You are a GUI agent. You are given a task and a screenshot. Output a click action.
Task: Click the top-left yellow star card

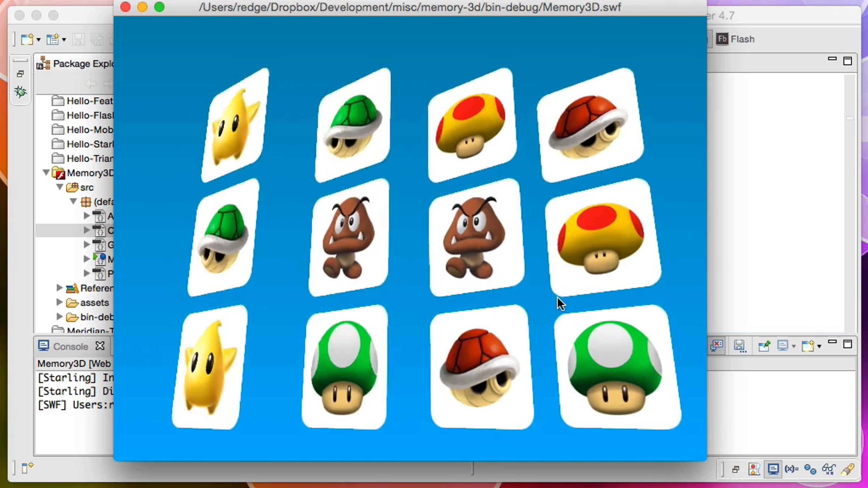pos(235,125)
